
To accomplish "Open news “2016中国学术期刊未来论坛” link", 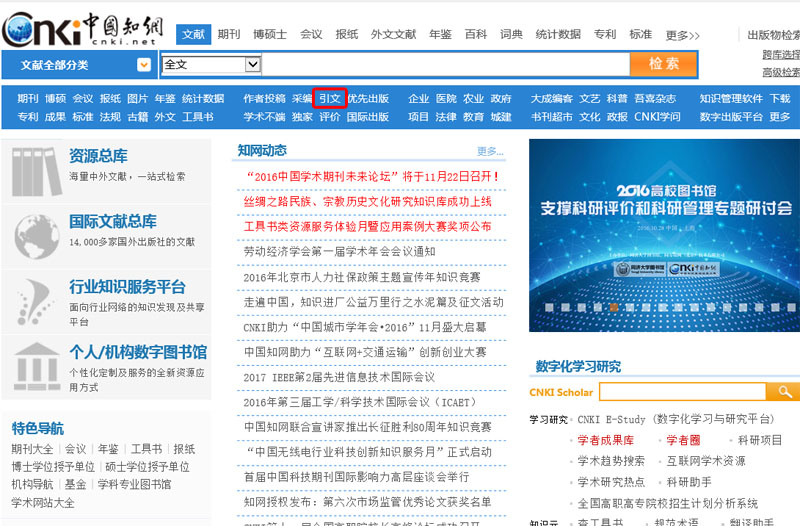I will (372, 177).
